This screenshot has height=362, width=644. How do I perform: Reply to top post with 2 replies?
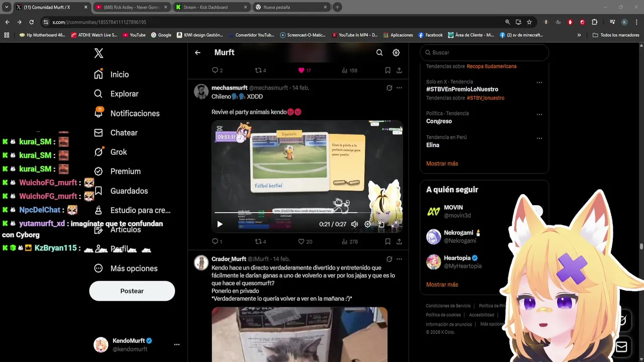click(217, 70)
